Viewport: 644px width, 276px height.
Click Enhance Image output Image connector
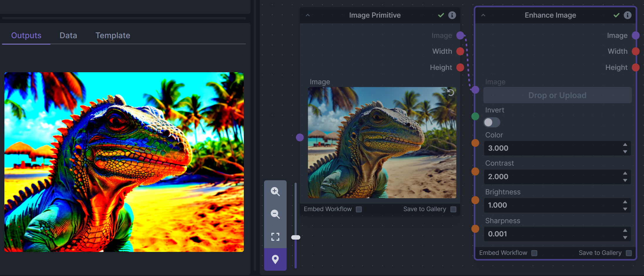pyautogui.click(x=636, y=36)
